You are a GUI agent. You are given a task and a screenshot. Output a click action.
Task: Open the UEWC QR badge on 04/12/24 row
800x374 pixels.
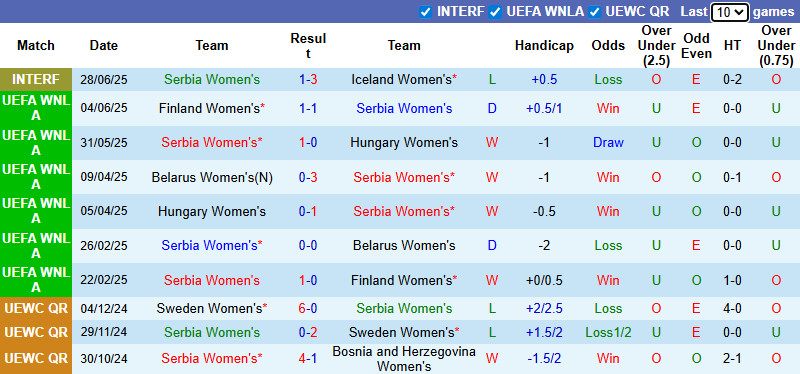point(36,308)
